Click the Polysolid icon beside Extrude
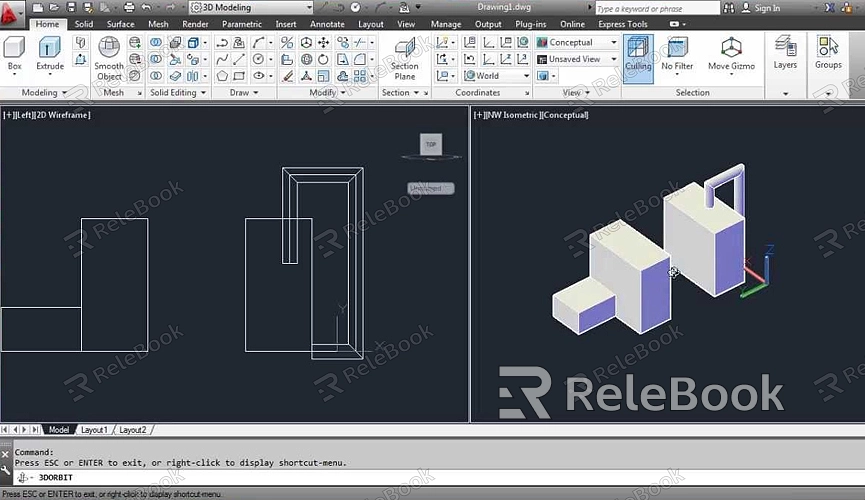The width and height of the screenshot is (865, 500). pyautogui.click(x=81, y=42)
